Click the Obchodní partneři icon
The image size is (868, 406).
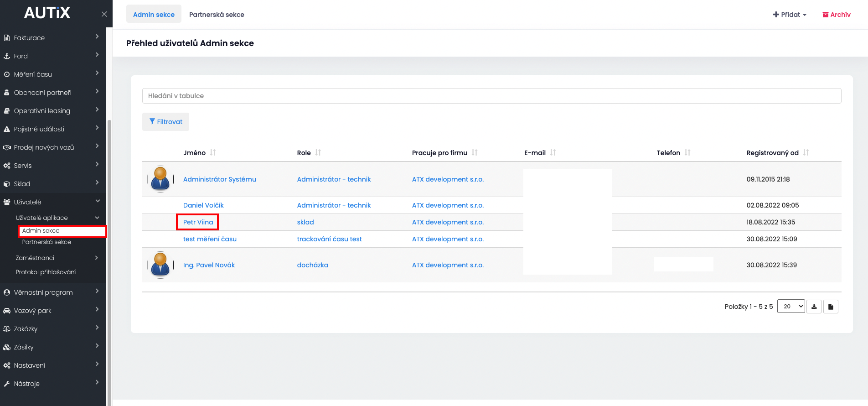7,93
